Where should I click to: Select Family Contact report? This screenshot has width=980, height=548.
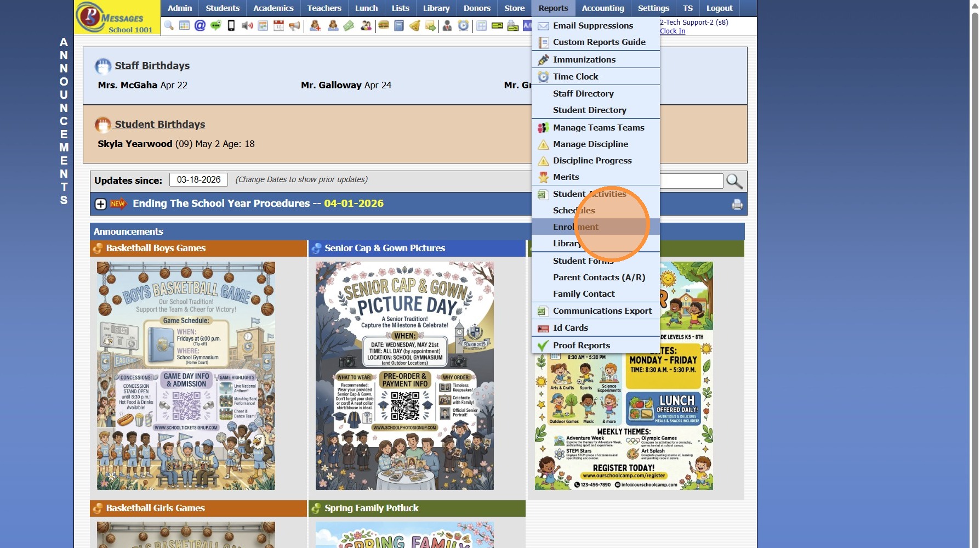coord(596,294)
